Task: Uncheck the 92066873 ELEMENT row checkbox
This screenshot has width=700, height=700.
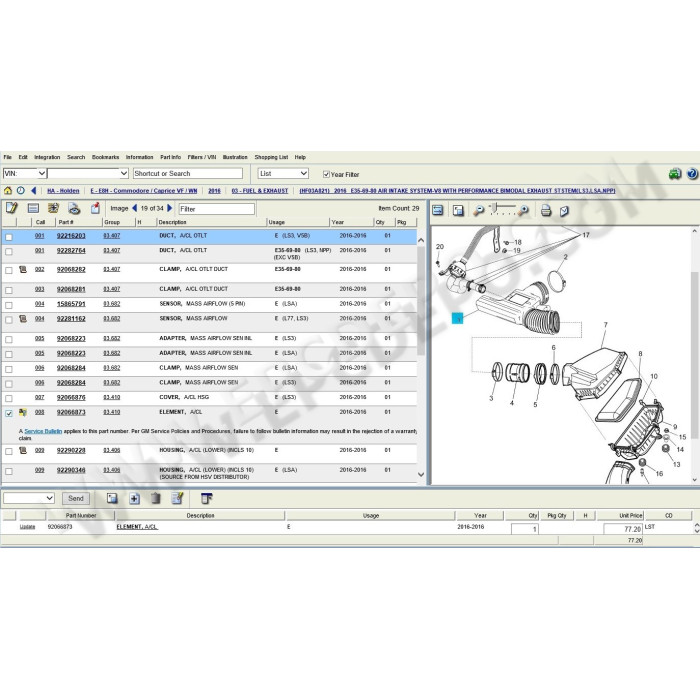Action: (x=9, y=412)
